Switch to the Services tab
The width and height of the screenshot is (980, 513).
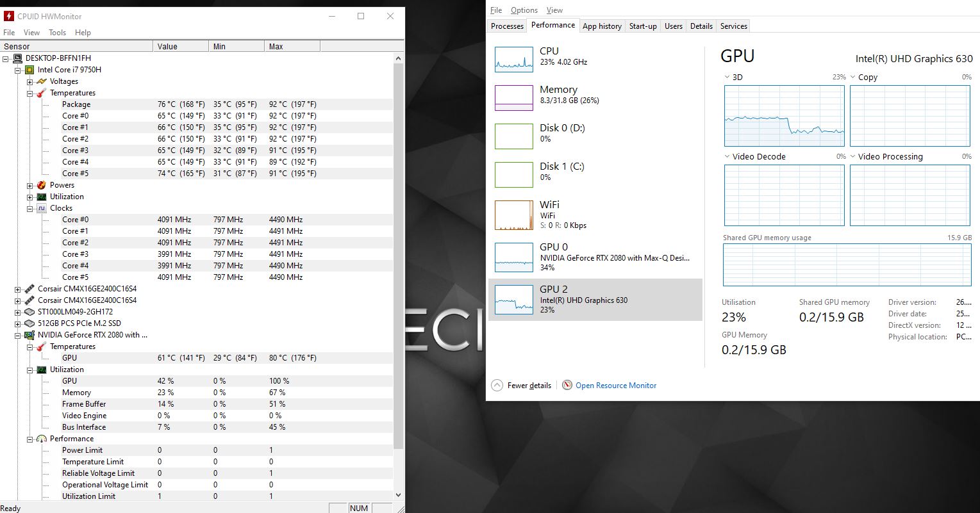[x=734, y=26]
